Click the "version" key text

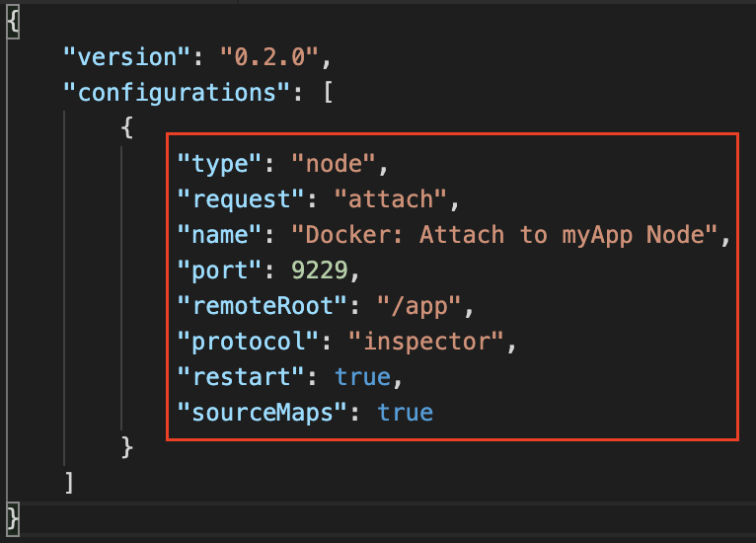click(127, 57)
